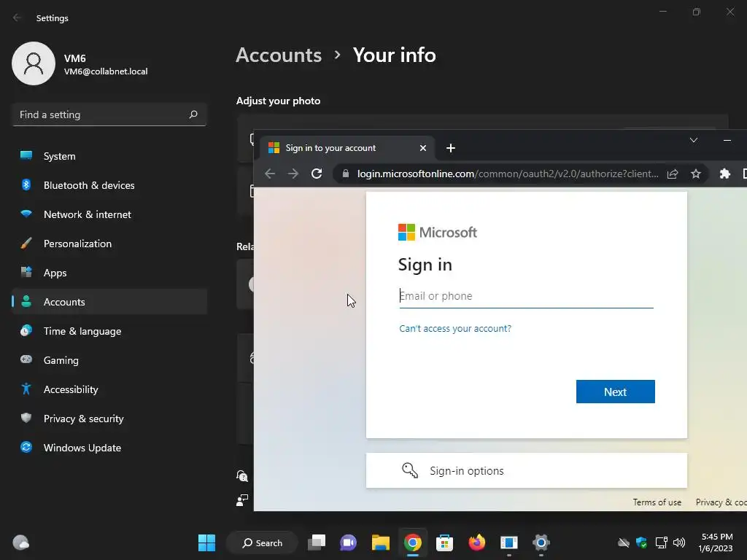Expand the Chrome tab search chevron
747x560 pixels.
[x=694, y=140]
